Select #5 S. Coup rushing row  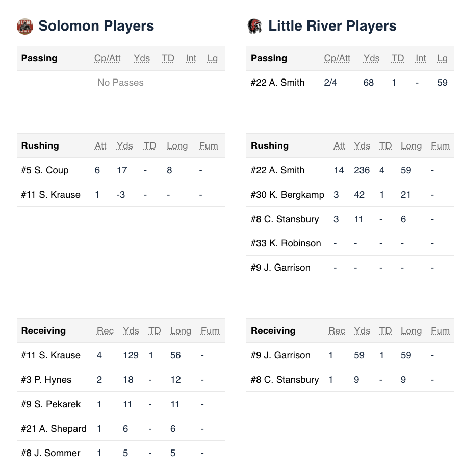click(45, 170)
